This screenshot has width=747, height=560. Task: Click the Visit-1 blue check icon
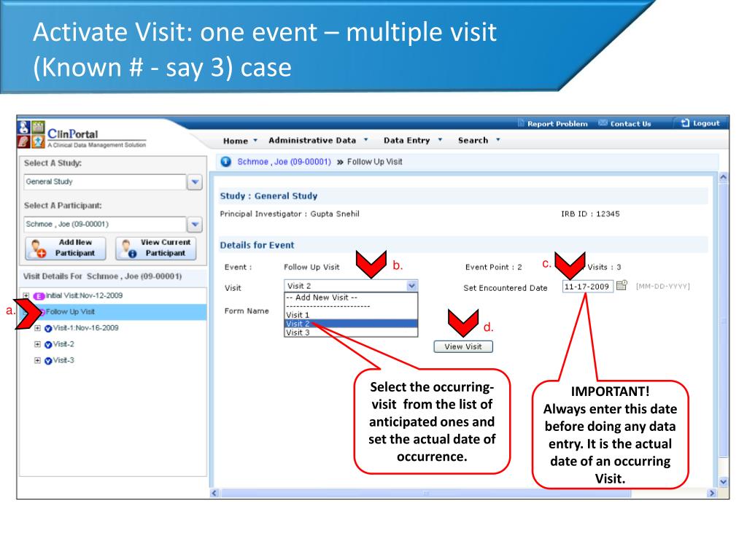coord(48,329)
